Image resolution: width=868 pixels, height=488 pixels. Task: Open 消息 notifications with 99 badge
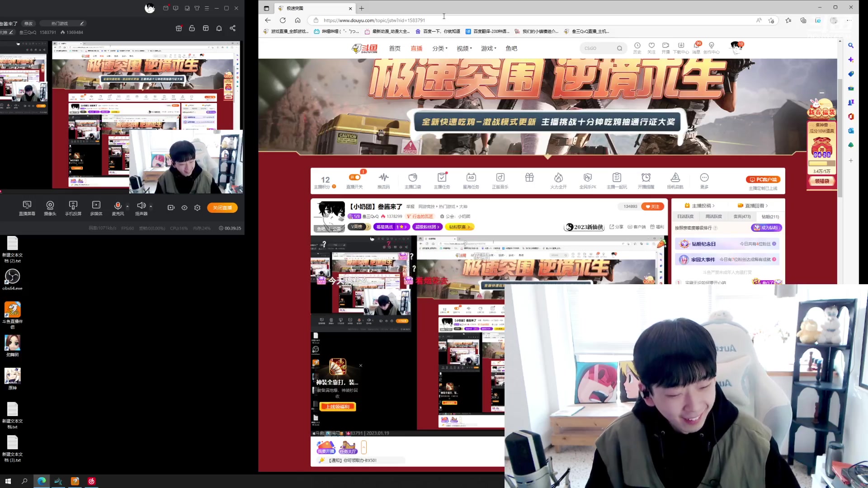[x=696, y=48]
